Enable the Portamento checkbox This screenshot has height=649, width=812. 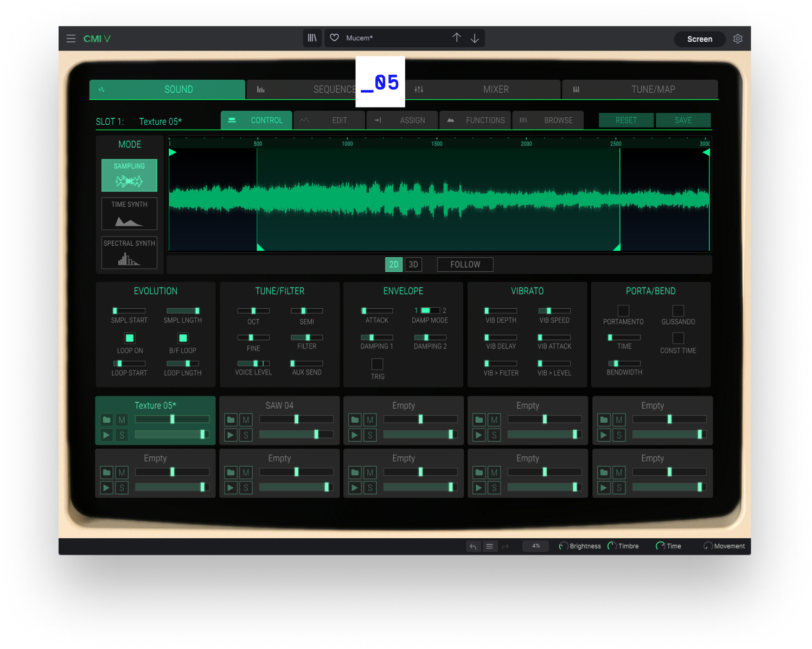623,310
